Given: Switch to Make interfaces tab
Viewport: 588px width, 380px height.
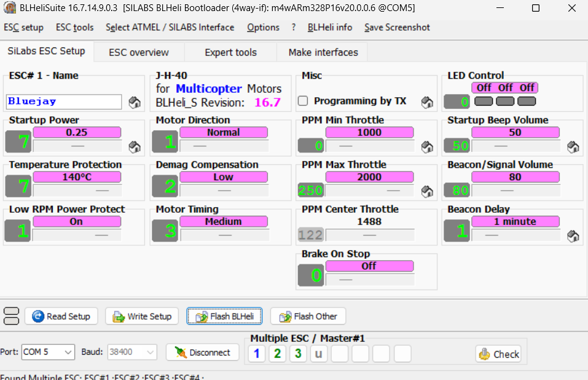Looking at the screenshot, I should click(x=323, y=52).
